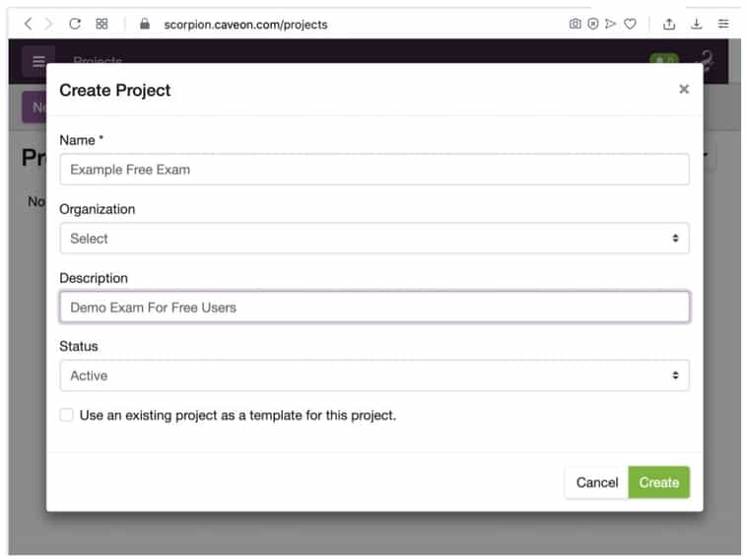Click the browser back arrow
This screenshot has width=747, height=560.
tap(28, 24)
